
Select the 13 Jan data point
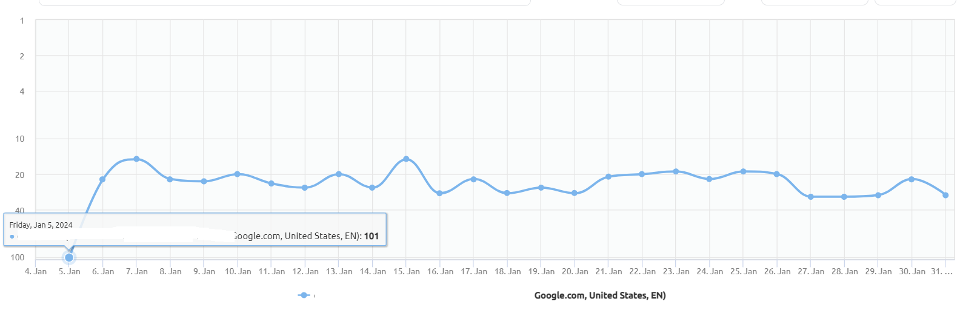pyautogui.click(x=339, y=174)
